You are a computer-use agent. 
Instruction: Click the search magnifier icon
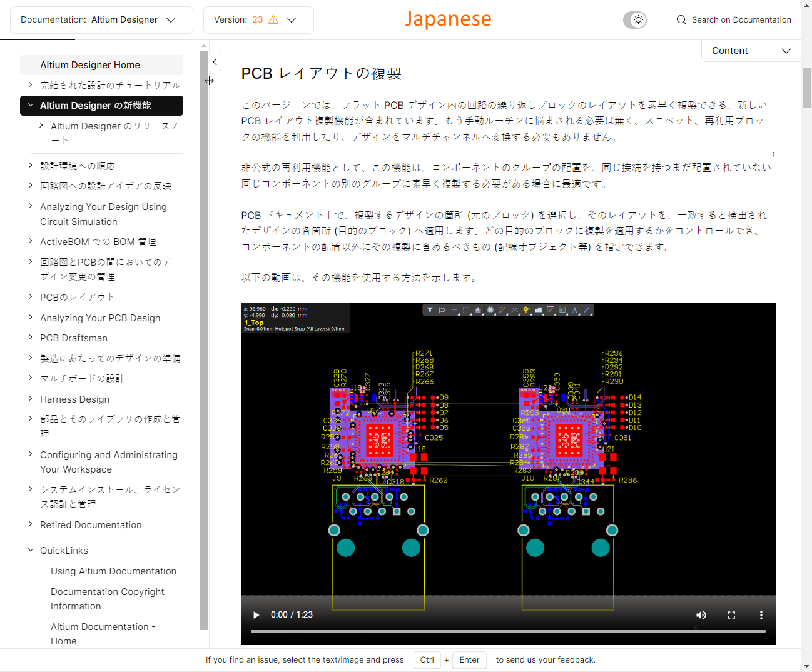pos(681,19)
